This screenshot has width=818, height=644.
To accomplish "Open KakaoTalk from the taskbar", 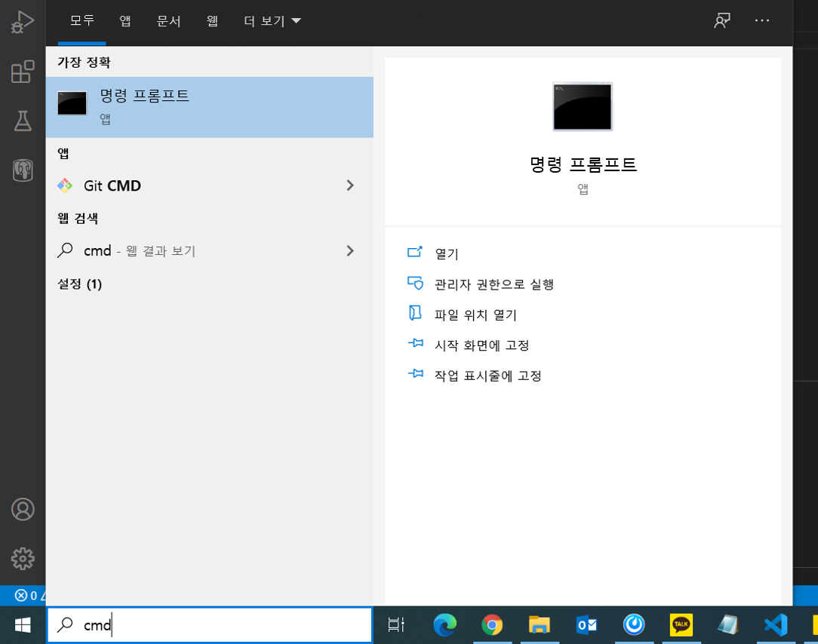I will pyautogui.click(x=681, y=624).
